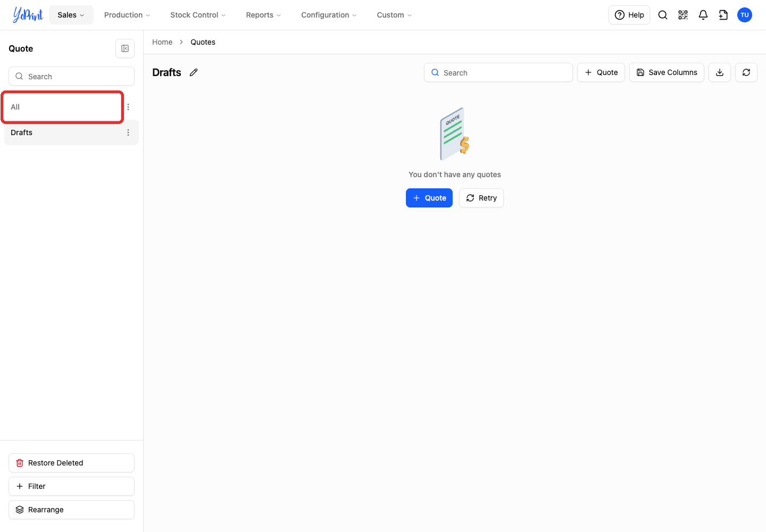Viewport: 766px width, 532px height.
Task: Click the blue Quote button
Action: tap(429, 198)
